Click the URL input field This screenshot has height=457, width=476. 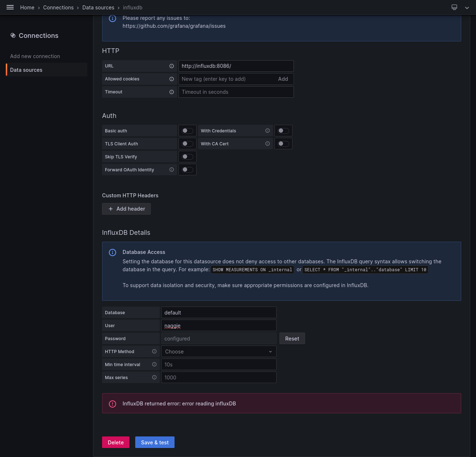point(236,66)
